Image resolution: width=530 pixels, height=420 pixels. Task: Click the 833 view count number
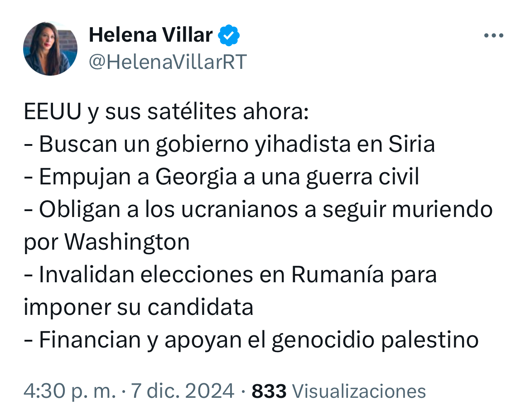(269, 391)
